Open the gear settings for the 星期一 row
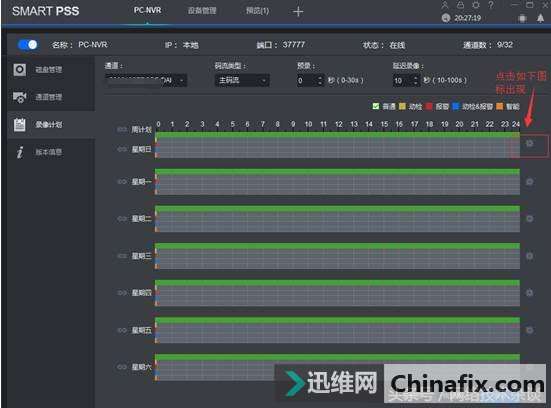This screenshot has width=551, height=408. tap(530, 182)
